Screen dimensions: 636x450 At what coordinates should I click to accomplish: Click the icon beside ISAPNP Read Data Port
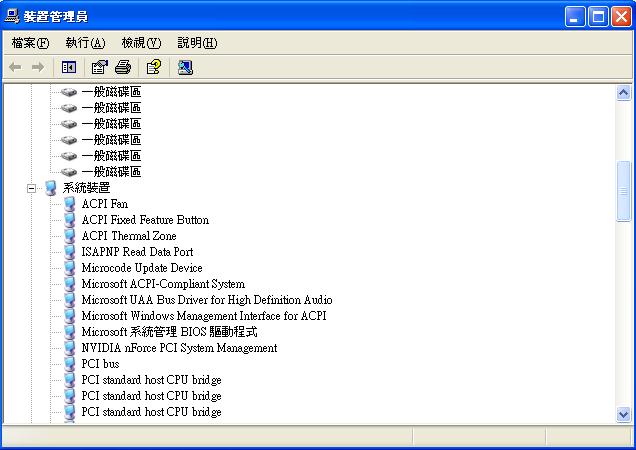coord(70,252)
